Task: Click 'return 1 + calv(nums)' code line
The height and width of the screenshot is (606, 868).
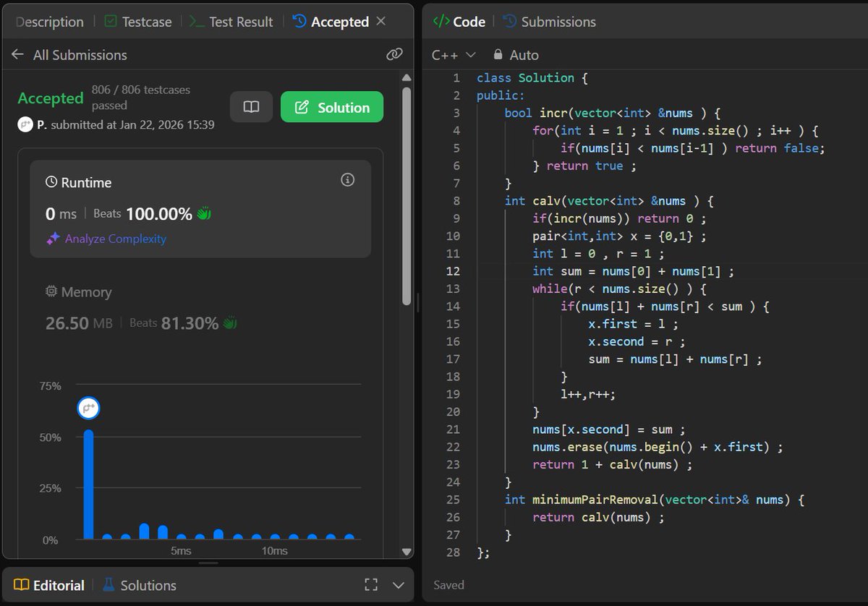Action: pos(612,464)
